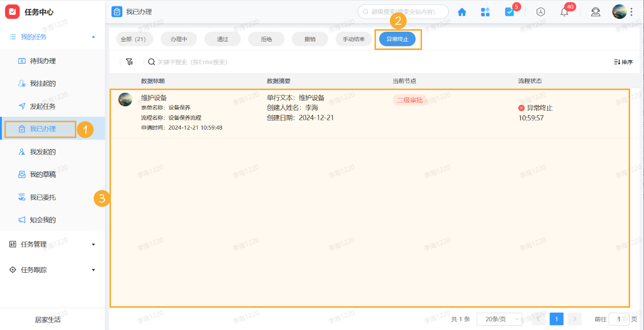The height and width of the screenshot is (330, 644).
Task: Enable the 办理中 filter
Action: [x=178, y=39]
